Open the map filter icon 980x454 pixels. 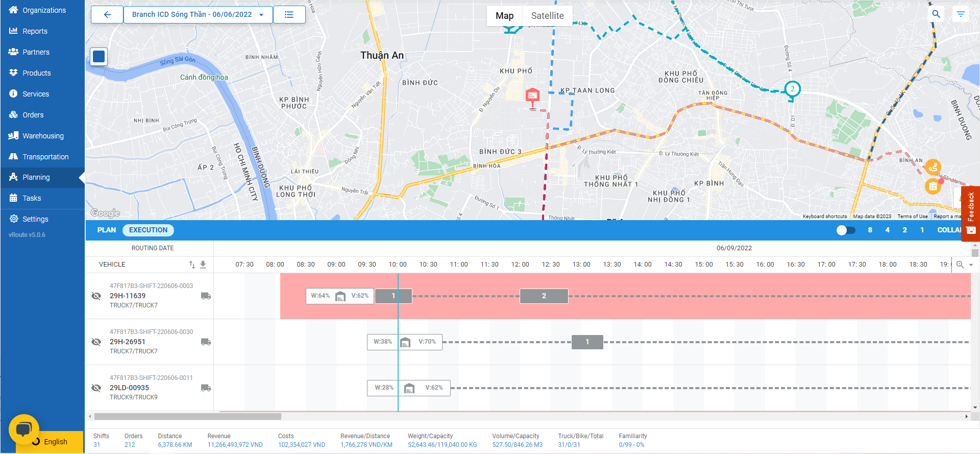[961, 14]
